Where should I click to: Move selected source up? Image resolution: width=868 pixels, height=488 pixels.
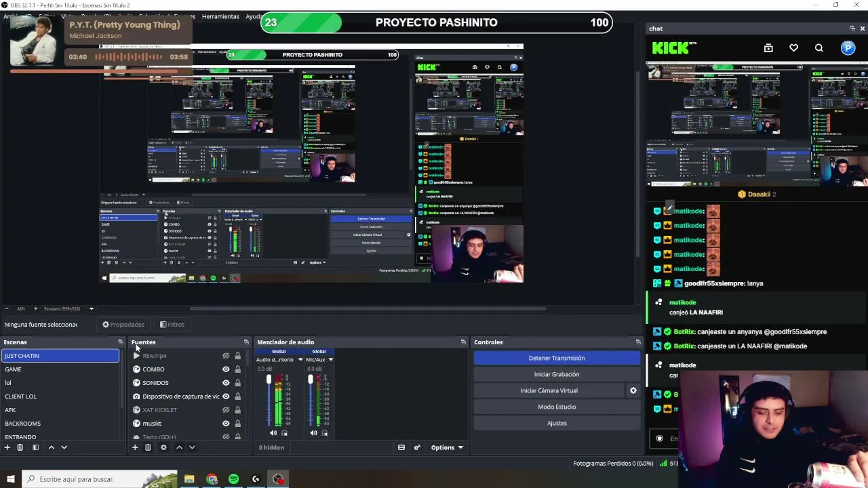click(x=179, y=447)
